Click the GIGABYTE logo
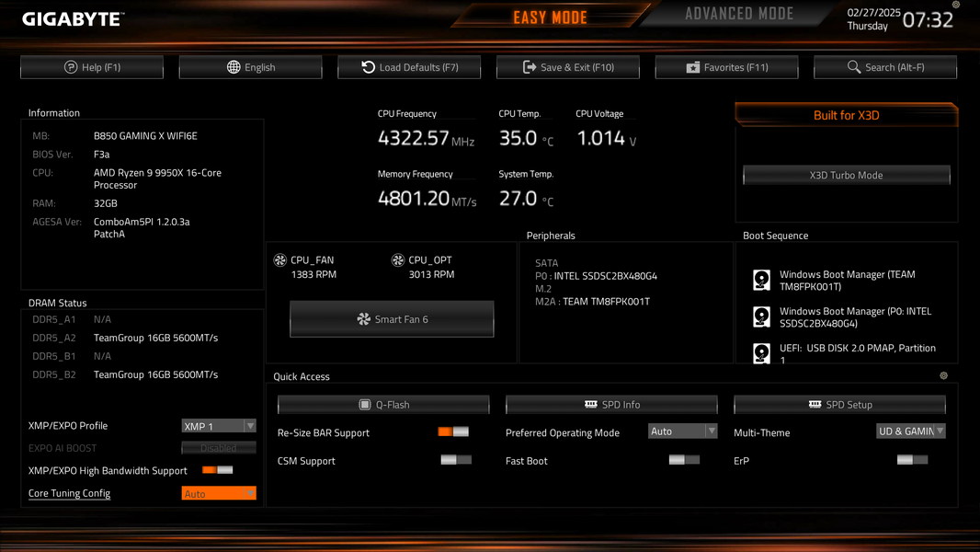The width and height of the screenshot is (980, 552). point(74,19)
